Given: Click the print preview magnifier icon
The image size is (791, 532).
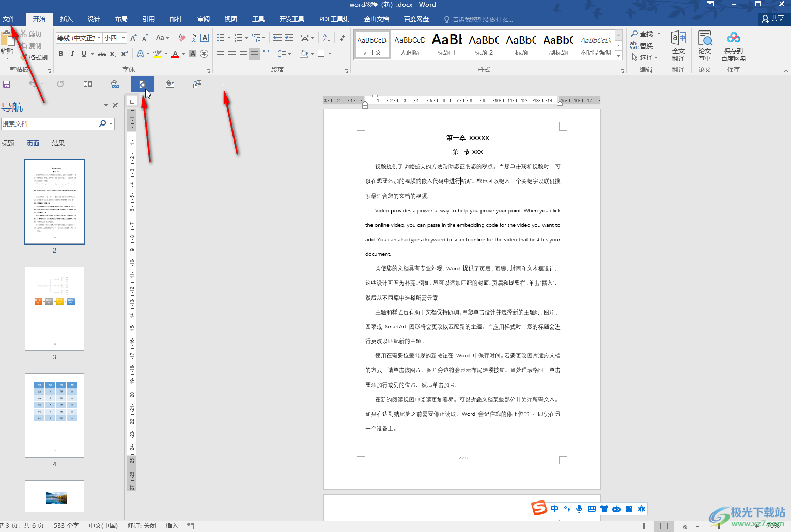Looking at the screenshot, I should [143, 84].
